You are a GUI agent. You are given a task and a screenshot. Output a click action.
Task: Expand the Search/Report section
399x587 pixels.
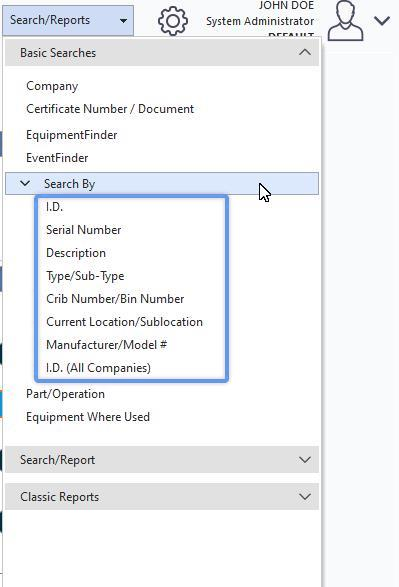[x=162, y=459]
